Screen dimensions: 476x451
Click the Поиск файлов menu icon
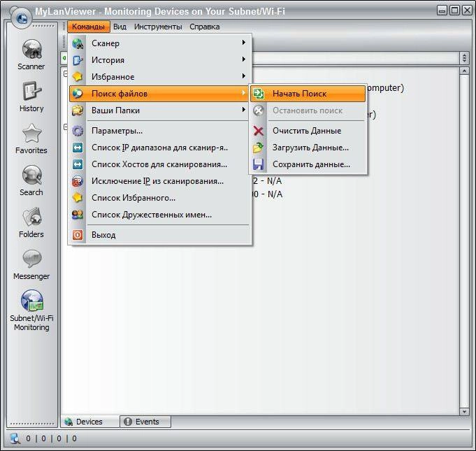point(78,94)
